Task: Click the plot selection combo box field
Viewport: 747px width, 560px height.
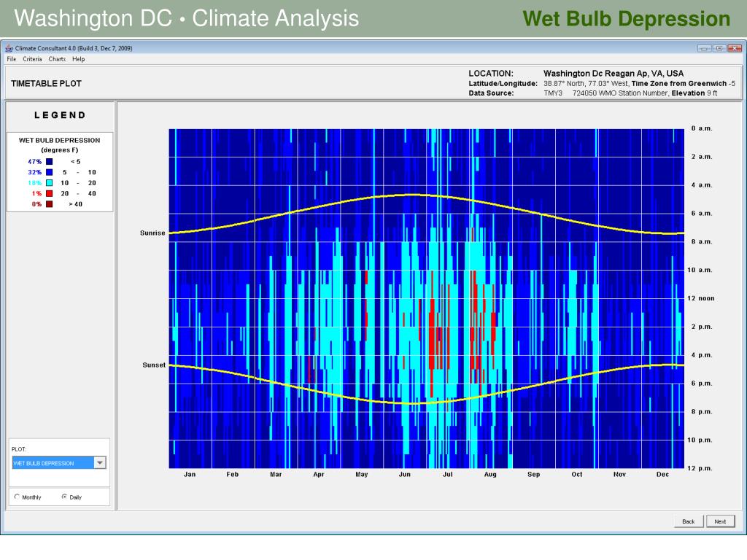Action: click(x=53, y=462)
